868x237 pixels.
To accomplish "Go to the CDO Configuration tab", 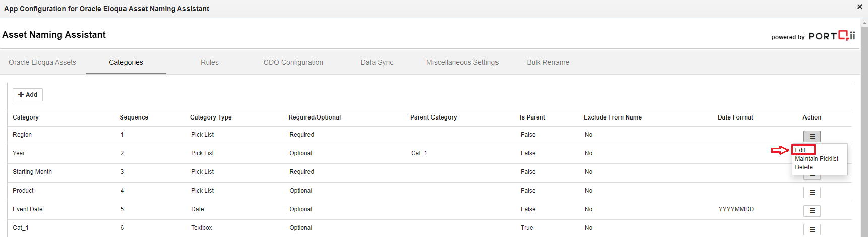I will click(x=293, y=62).
